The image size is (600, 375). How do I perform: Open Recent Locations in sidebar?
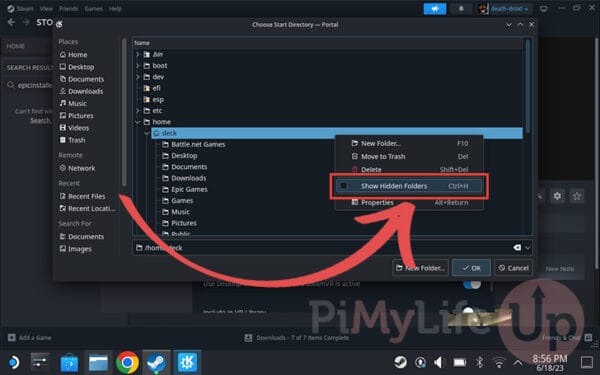pyautogui.click(x=87, y=209)
